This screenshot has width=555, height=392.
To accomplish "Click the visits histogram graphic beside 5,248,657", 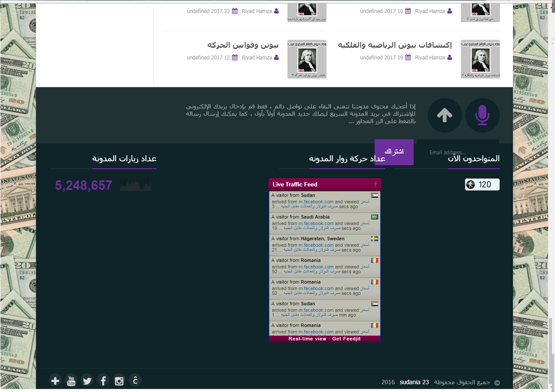I will [x=136, y=185].
